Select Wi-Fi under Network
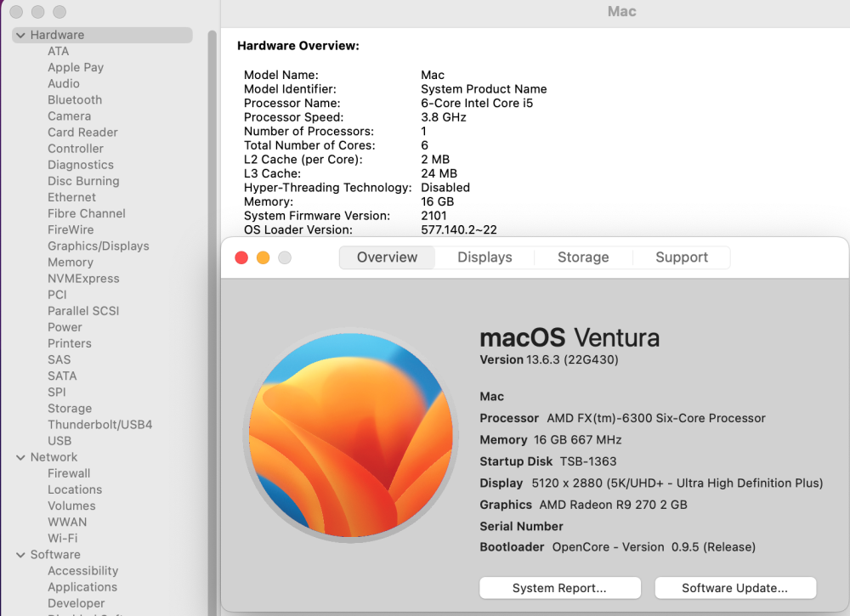This screenshot has width=850, height=616. tap(62, 539)
